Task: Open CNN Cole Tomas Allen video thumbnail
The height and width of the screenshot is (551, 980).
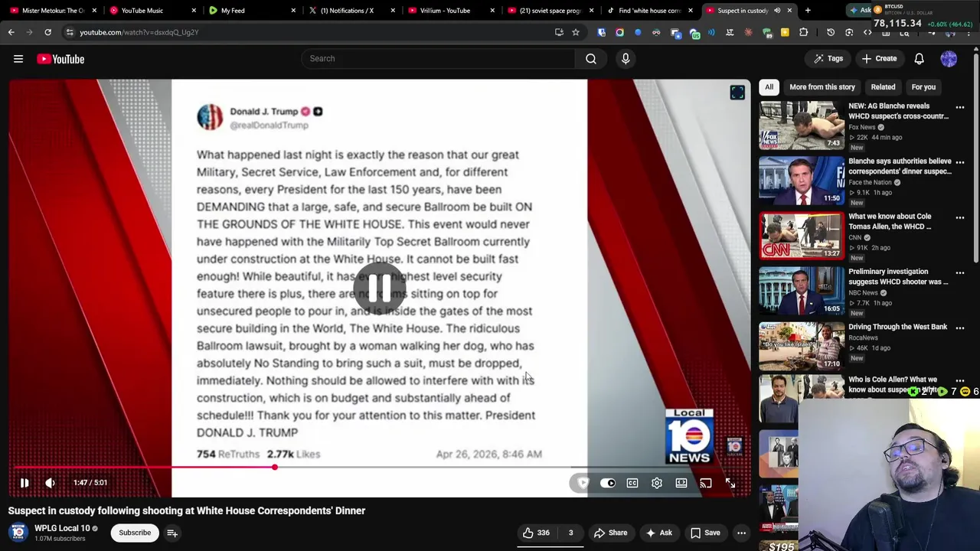Action: pos(801,235)
